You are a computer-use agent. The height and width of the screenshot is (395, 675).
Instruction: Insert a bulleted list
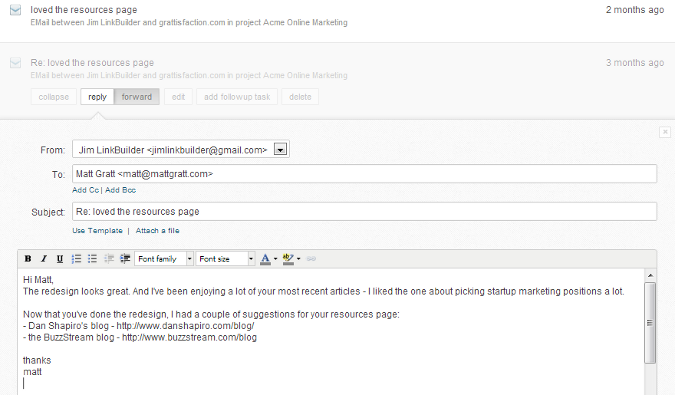[92, 259]
